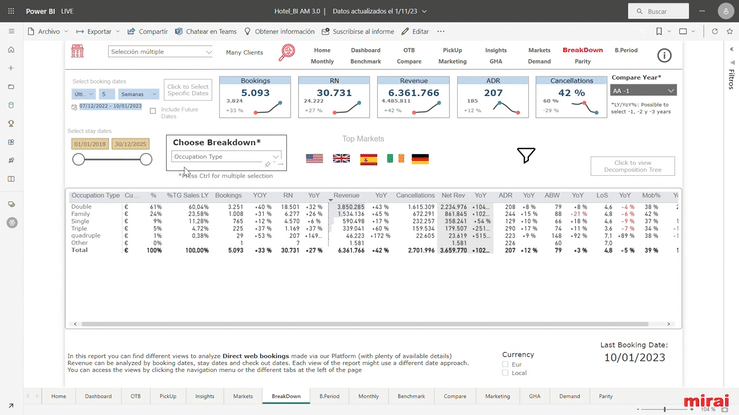Image resolution: width=739 pixels, height=415 pixels.
Task: Select the Ireland flag market
Action: [x=395, y=159]
